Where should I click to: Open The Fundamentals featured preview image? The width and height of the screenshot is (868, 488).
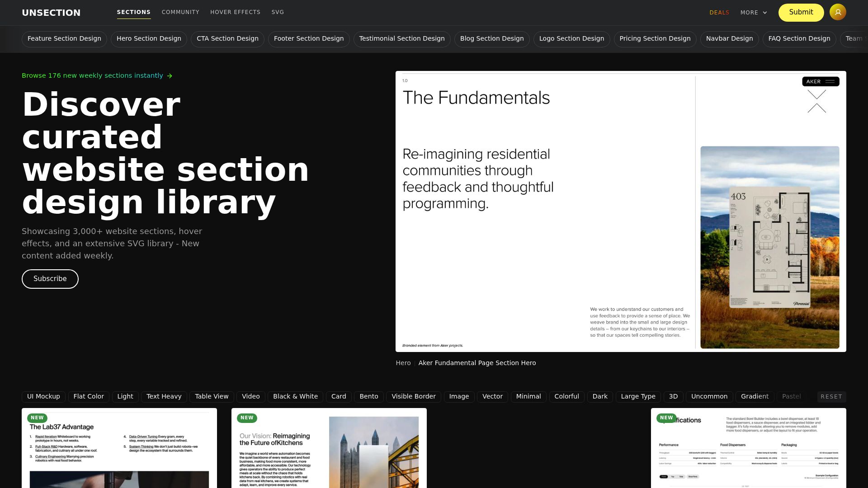tap(621, 211)
